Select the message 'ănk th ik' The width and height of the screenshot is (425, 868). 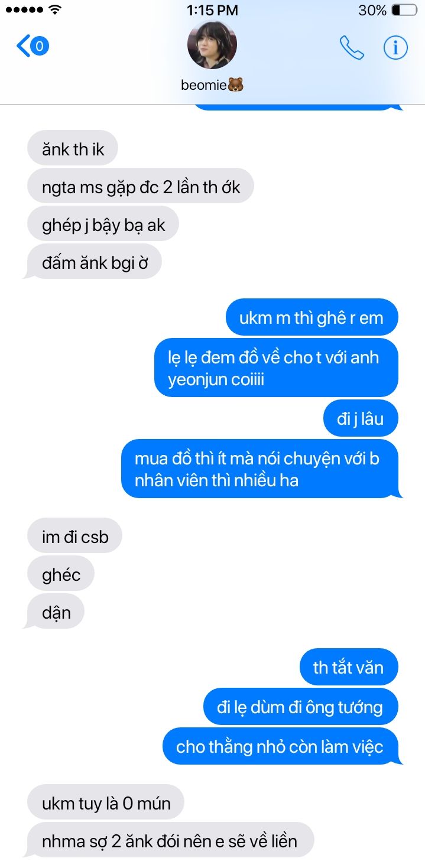coord(73,149)
